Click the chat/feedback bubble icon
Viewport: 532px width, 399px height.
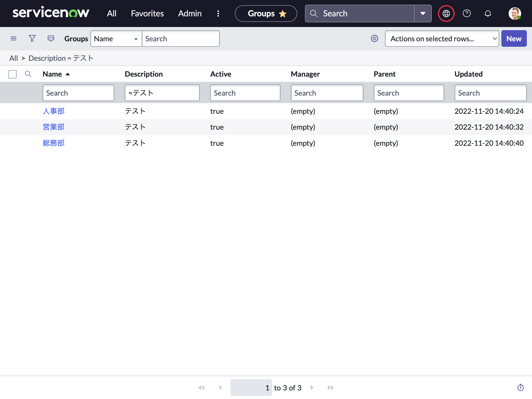51,38
